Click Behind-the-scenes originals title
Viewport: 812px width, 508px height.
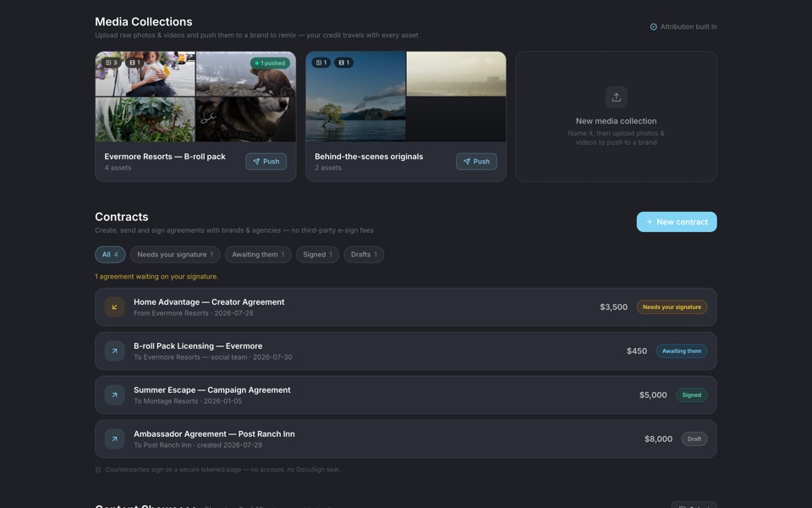point(369,157)
